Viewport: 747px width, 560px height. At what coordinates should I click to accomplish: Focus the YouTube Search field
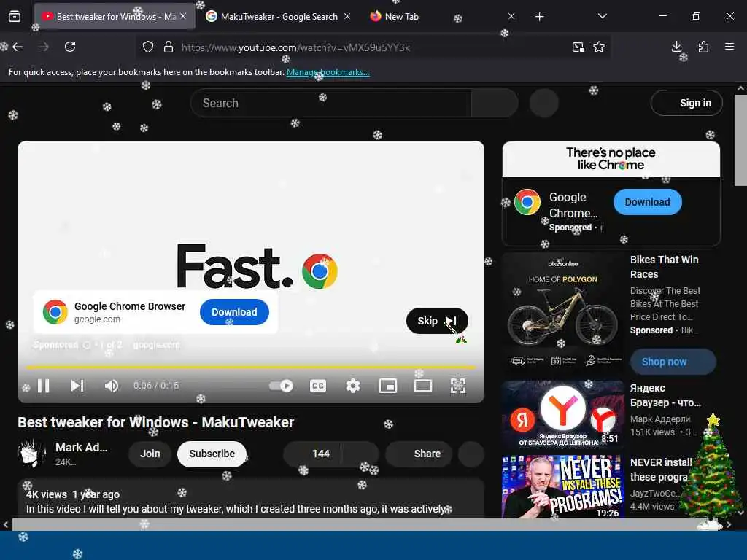pos(331,103)
